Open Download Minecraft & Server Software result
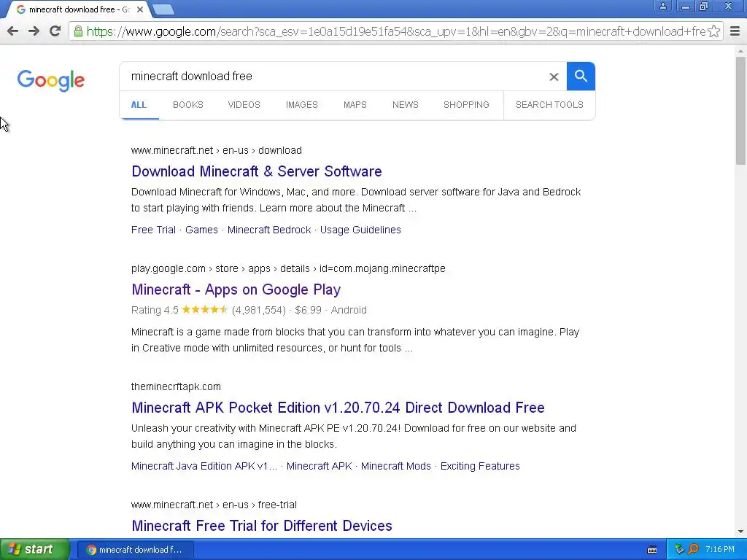Screen dimensions: 747x560 coord(257,171)
